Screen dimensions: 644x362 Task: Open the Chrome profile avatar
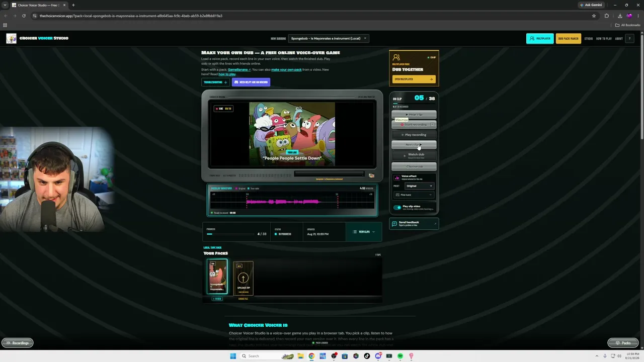[629, 16]
